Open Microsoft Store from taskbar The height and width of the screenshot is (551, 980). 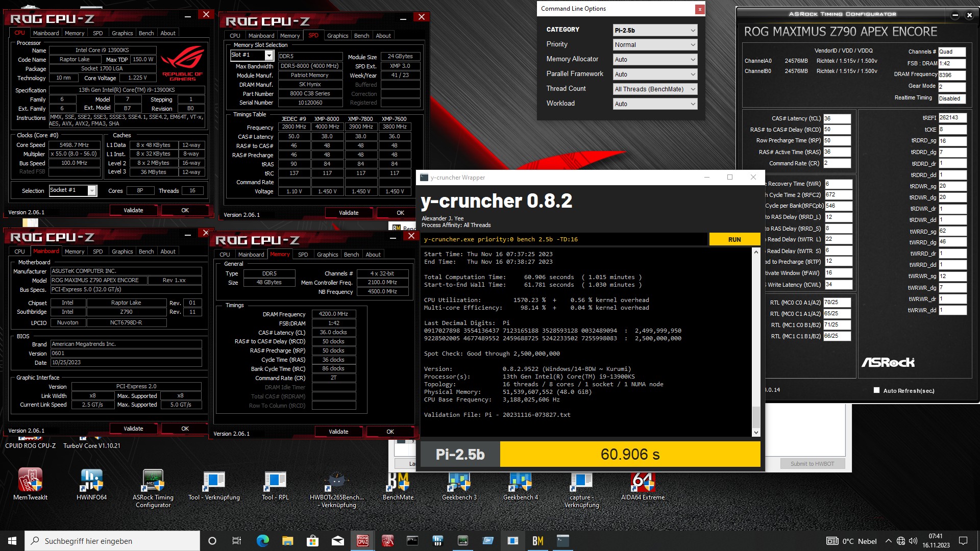312,541
